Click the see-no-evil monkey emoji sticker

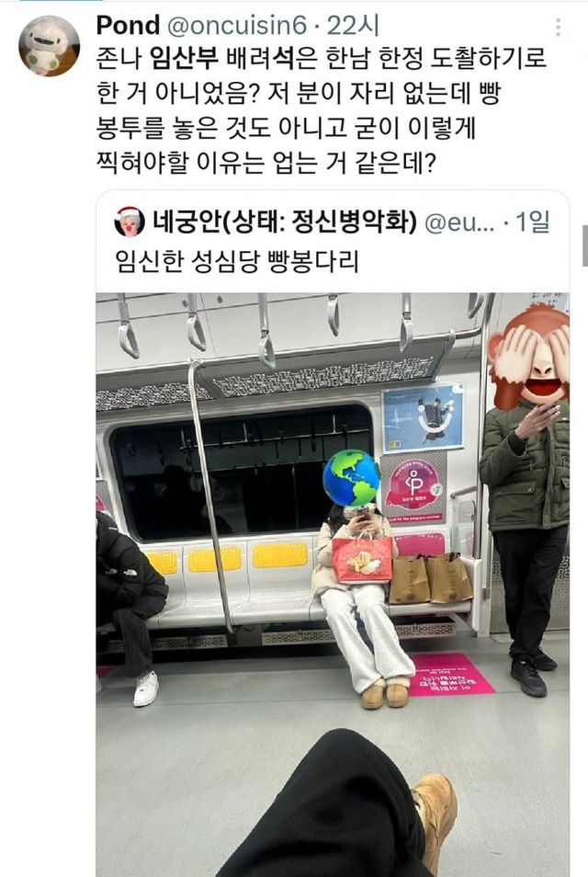[529, 355]
